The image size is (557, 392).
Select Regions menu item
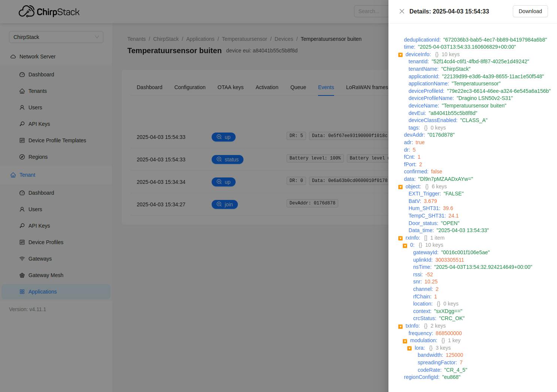[56, 157]
